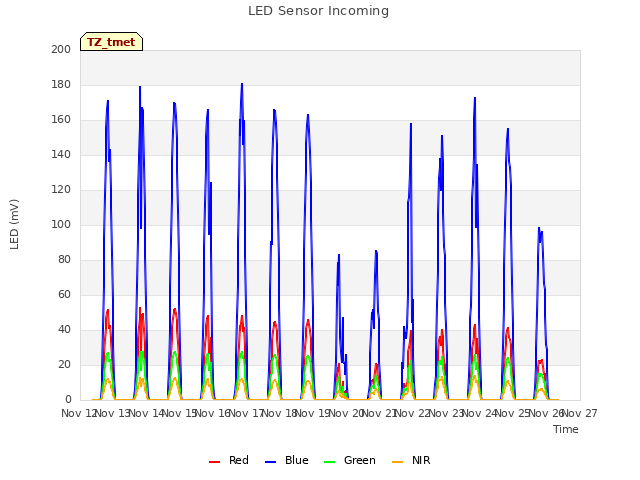640x480 pixels.
Task: Toggle the Blue series legend entry
Action: [x=287, y=460]
